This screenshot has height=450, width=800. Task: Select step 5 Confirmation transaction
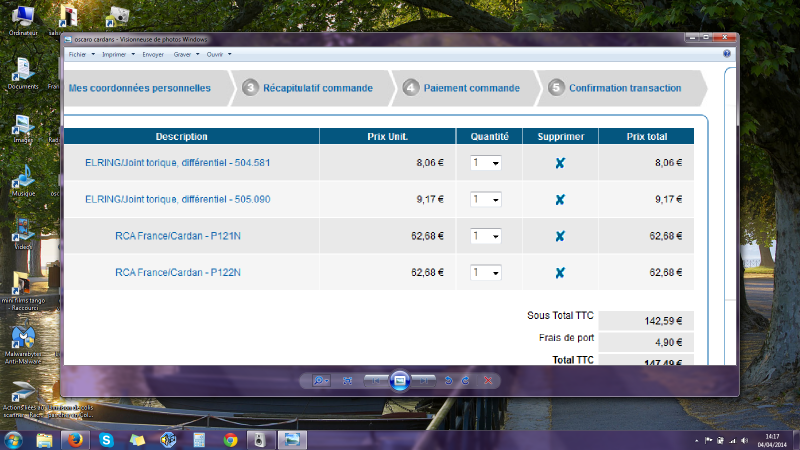(x=615, y=88)
